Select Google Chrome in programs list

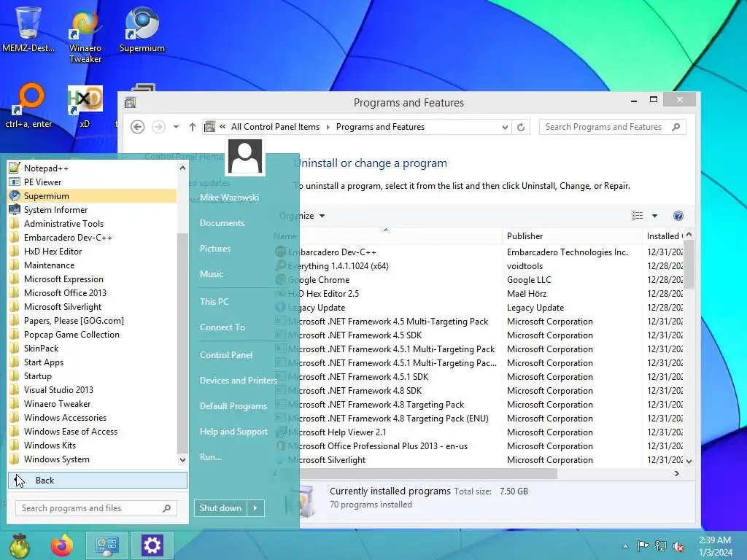318,280
